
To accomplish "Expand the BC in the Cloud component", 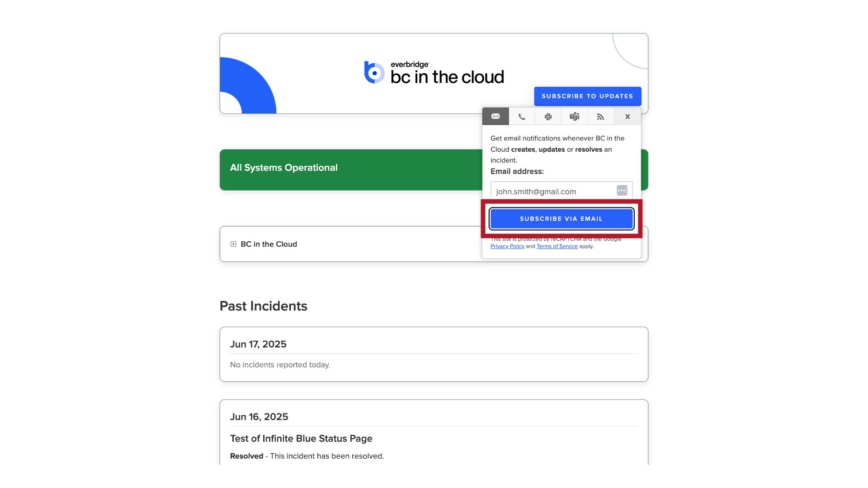I will coord(233,244).
